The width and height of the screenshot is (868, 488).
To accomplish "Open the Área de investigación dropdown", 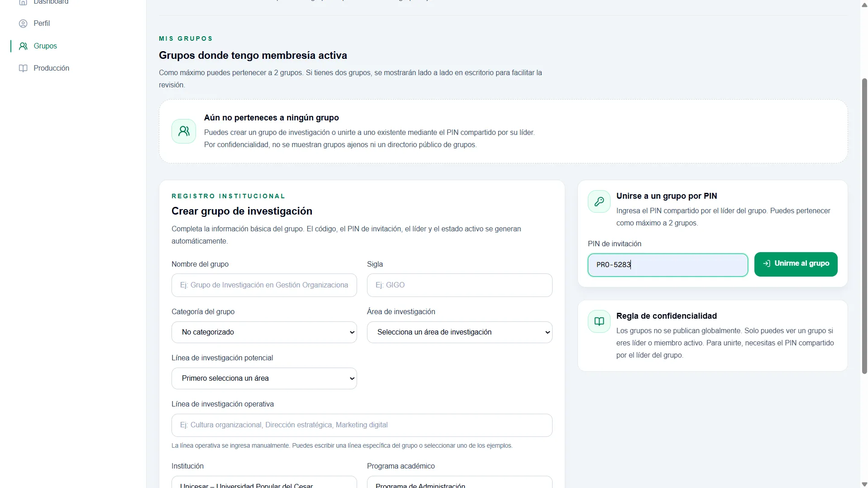I will 460,332.
